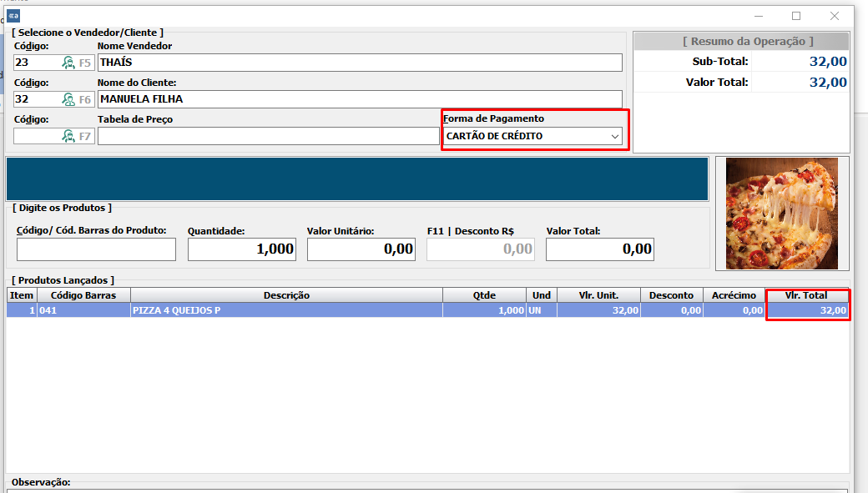Click the F6 customer search icon
The height and width of the screenshot is (493, 868).
[68, 99]
